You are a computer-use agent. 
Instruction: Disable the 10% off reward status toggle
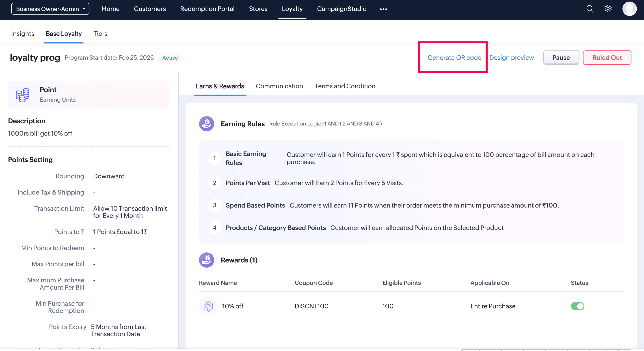tap(577, 306)
